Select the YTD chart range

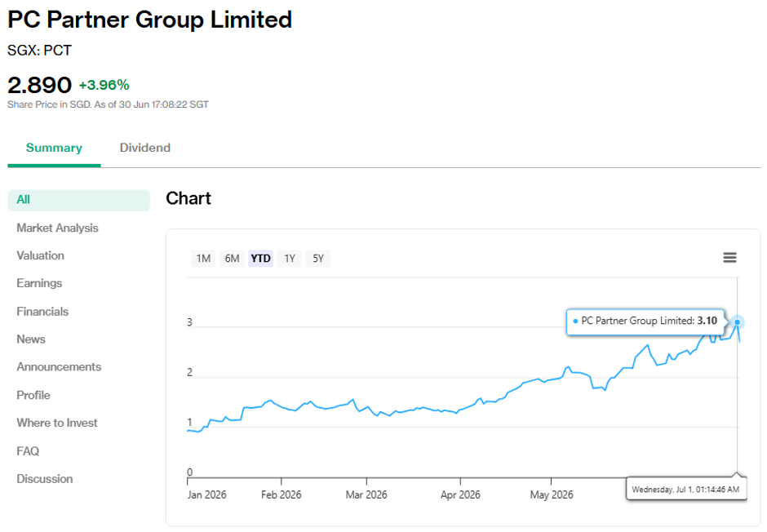coord(261,258)
